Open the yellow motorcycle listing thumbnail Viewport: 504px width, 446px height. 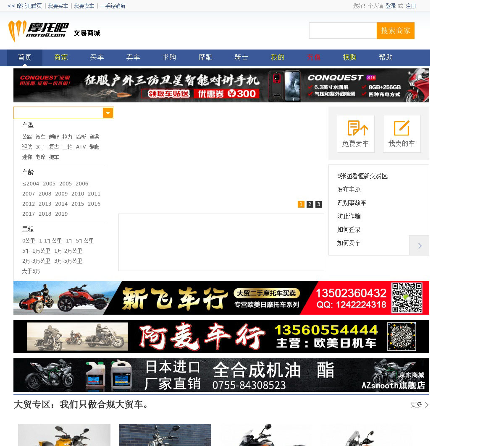tap(64, 435)
